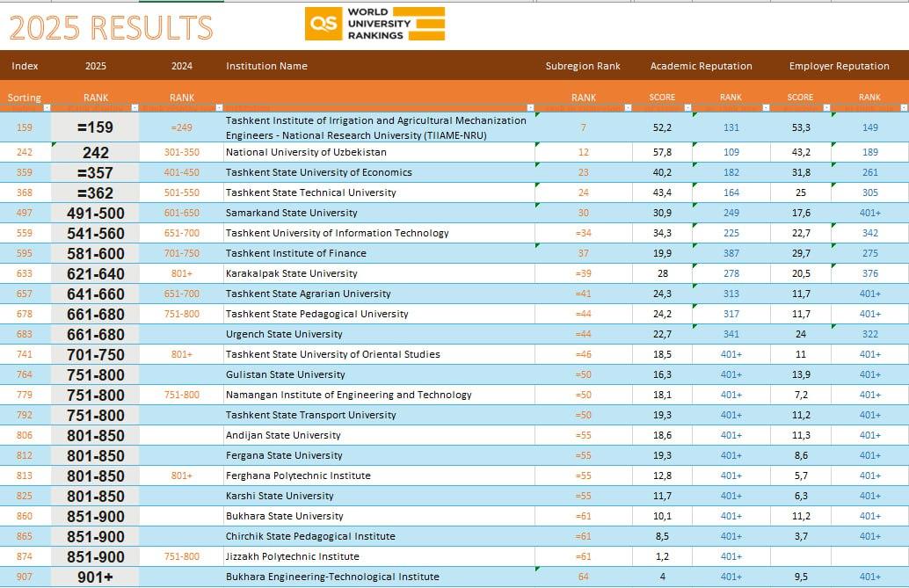The height and width of the screenshot is (588, 909).
Task: Select the Academic Reputation header cell
Action: pos(701,66)
